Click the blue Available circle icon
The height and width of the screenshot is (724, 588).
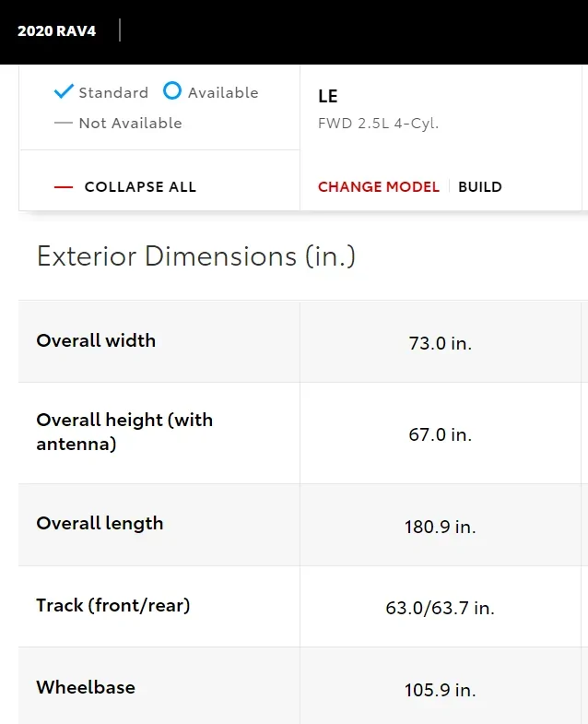(x=172, y=90)
